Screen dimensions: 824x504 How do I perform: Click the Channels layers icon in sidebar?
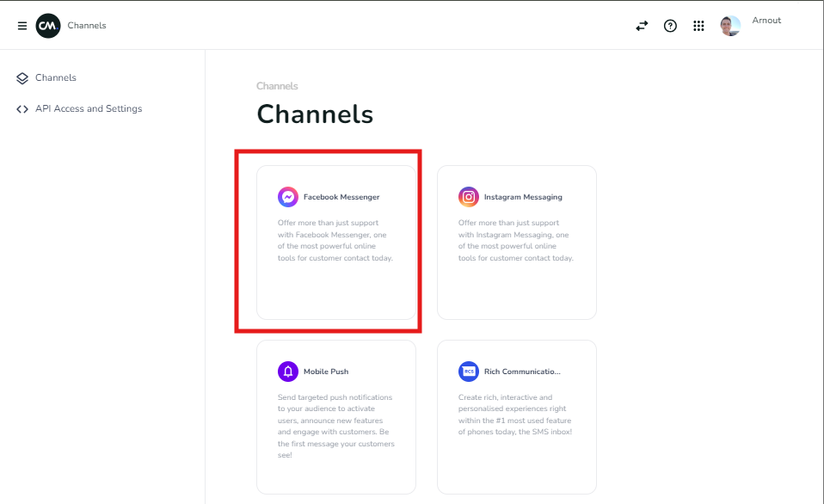click(x=22, y=78)
